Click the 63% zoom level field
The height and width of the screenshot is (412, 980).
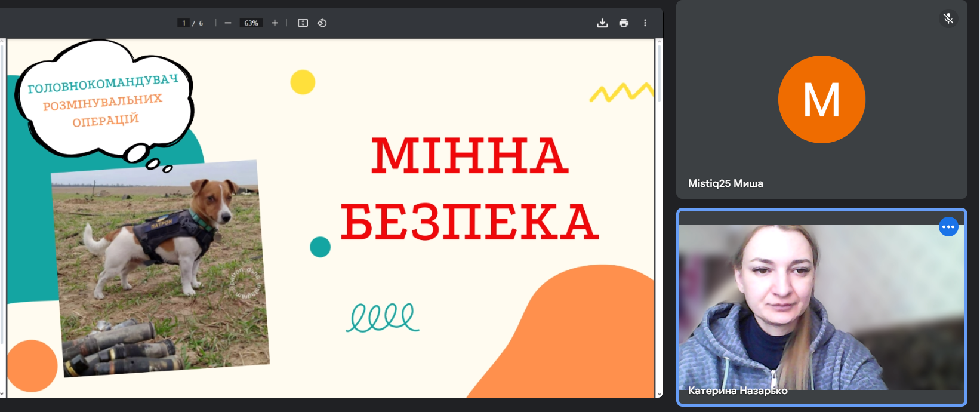tap(251, 23)
